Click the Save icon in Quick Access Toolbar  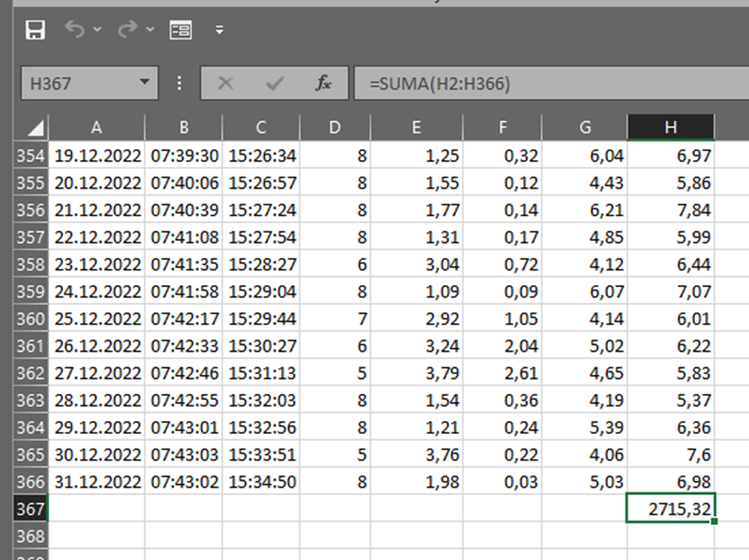coord(36,30)
